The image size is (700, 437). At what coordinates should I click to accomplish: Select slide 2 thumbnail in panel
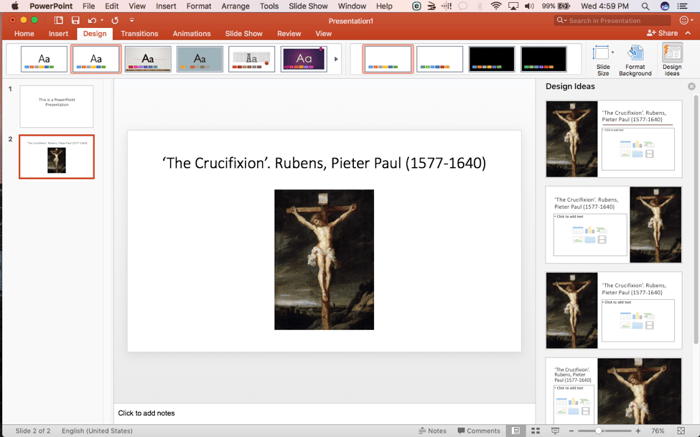click(x=57, y=157)
